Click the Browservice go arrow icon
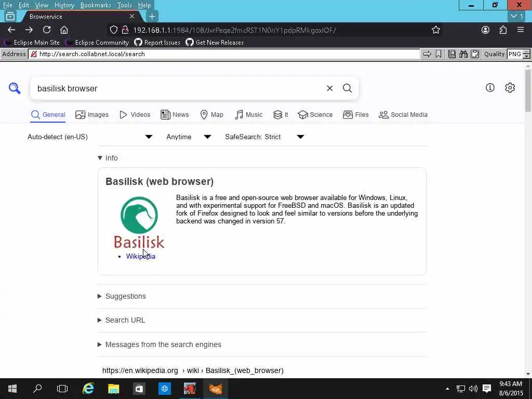The width and height of the screenshot is (532, 399). click(427, 54)
